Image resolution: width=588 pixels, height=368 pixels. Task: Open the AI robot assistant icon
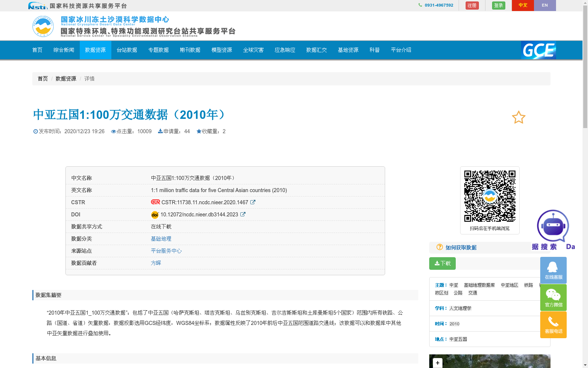[553, 226]
